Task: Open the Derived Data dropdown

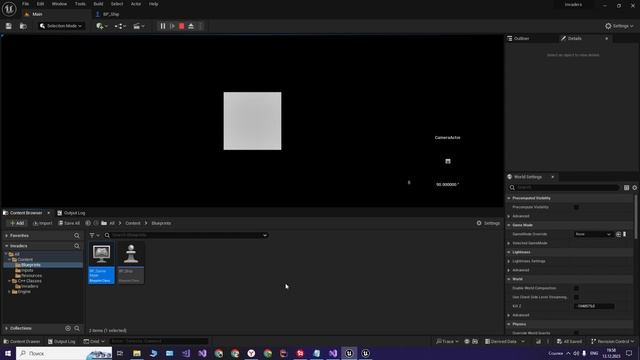Action: pos(504,341)
